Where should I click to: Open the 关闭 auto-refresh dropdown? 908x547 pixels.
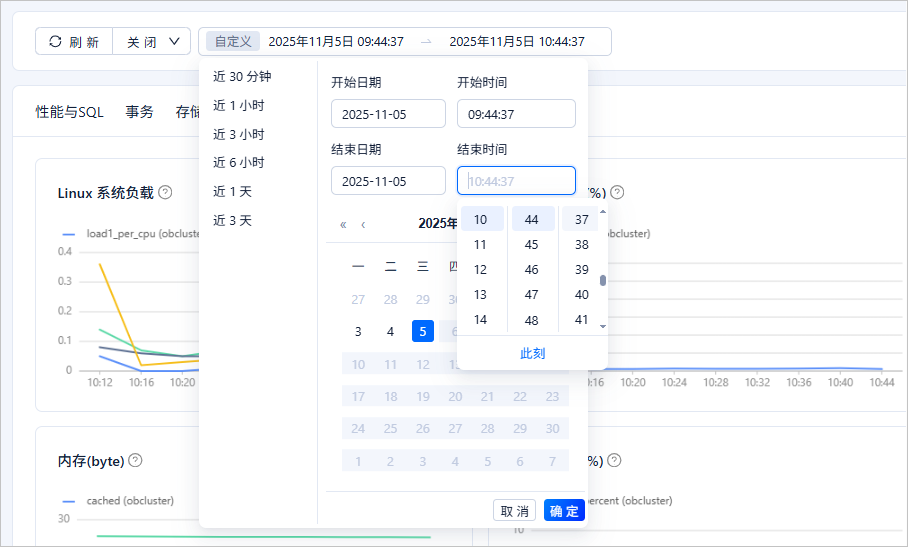(x=152, y=42)
